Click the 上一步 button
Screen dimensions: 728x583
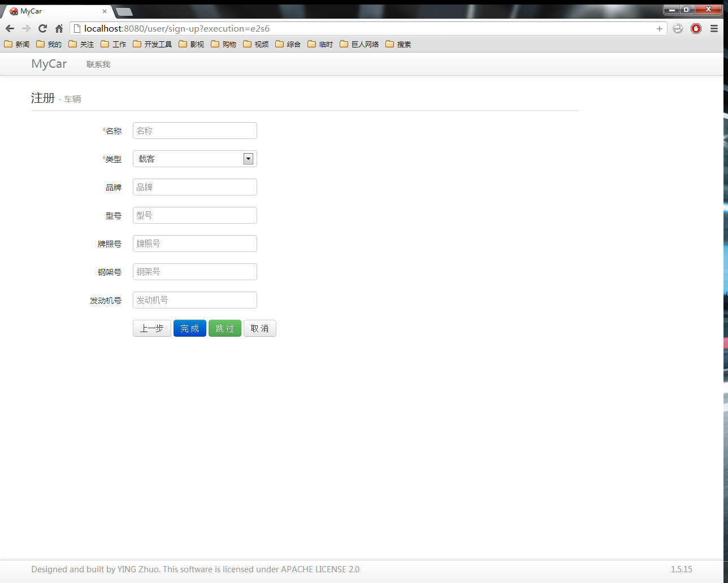click(152, 328)
